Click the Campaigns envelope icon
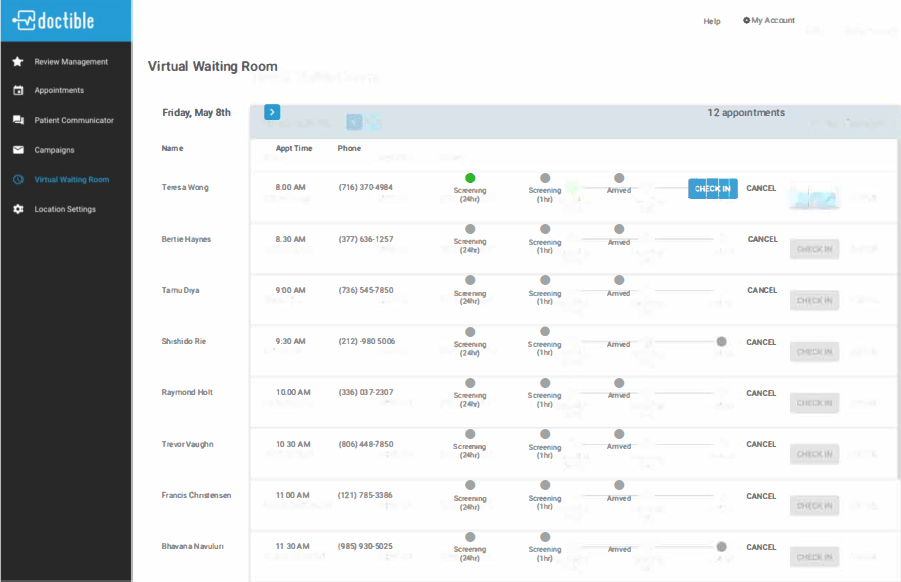Screen dimensions: 901x582 [18, 150]
